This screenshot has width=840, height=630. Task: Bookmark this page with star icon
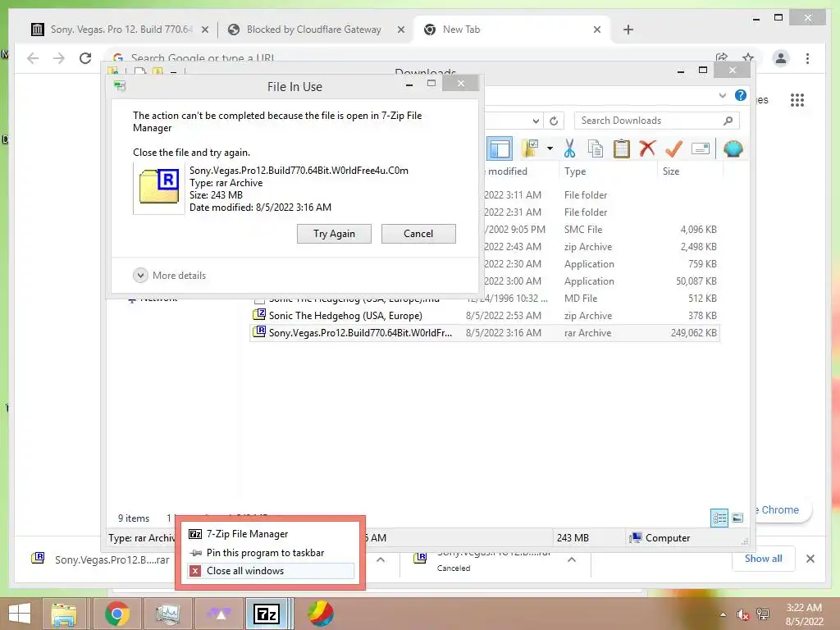tap(748, 58)
